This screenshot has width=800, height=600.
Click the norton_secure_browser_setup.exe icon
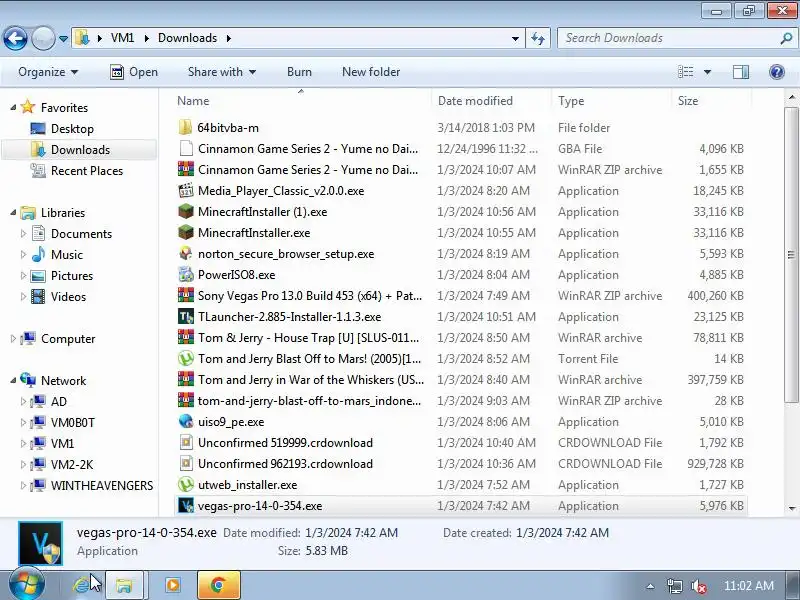point(186,254)
